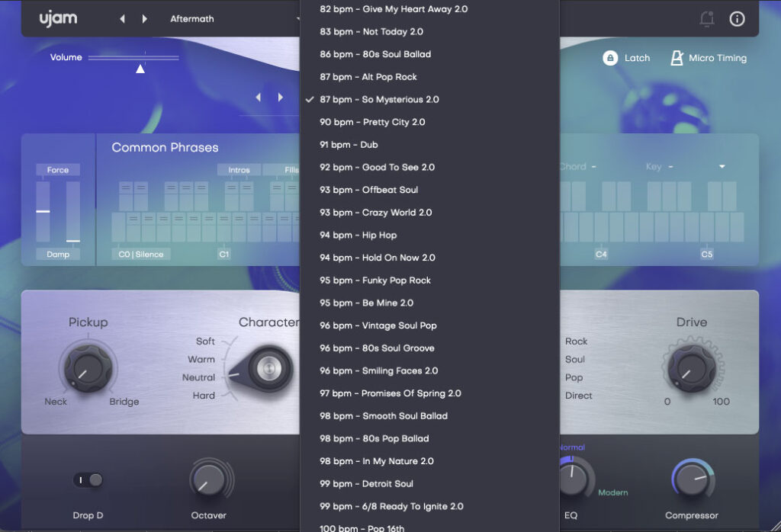The image size is (781, 532).
Task: Click the C1 key marker
Action: (x=224, y=255)
